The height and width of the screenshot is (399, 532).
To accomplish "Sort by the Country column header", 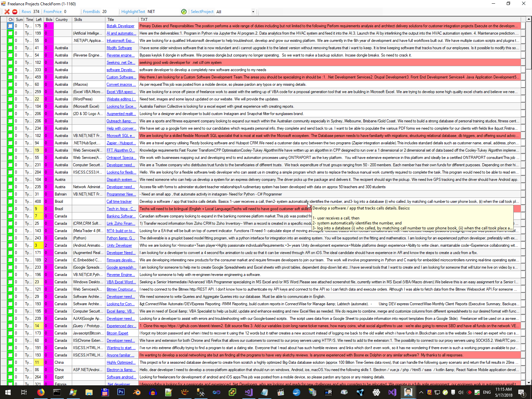I will coord(63,20).
